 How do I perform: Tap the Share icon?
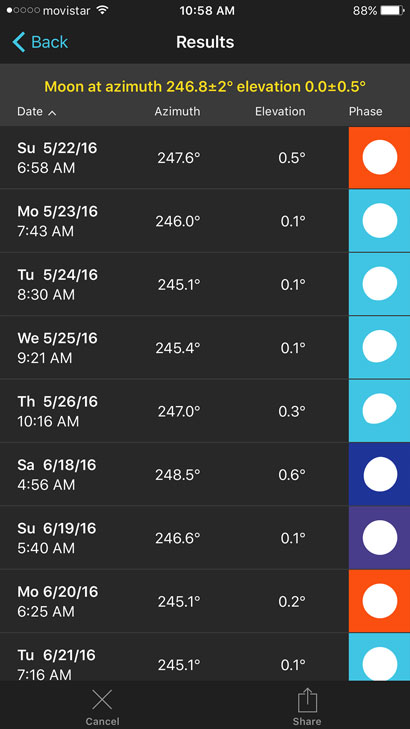point(307,700)
